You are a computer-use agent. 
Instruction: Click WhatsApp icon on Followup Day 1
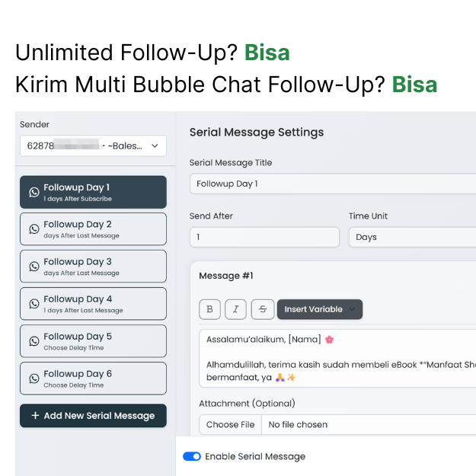pyautogui.click(x=34, y=192)
